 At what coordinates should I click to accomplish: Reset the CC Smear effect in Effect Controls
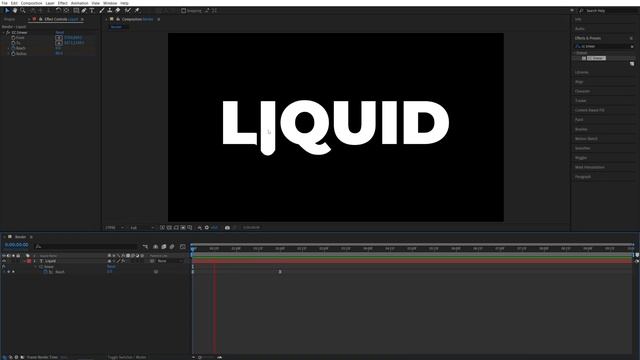coord(60,32)
